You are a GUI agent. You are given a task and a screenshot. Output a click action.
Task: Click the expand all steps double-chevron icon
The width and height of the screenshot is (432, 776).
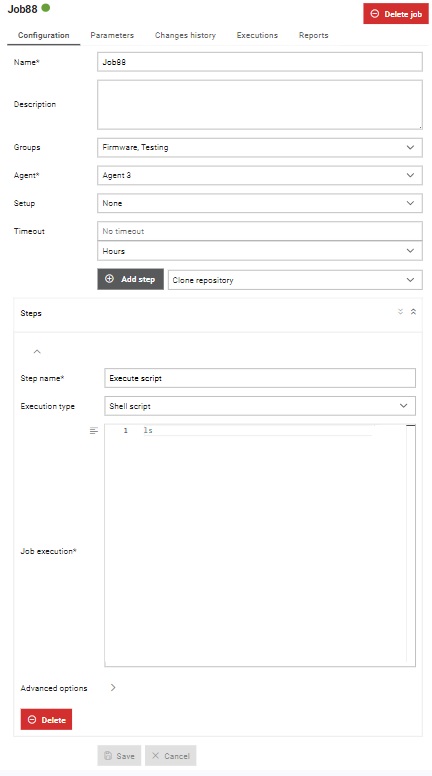pos(400,312)
